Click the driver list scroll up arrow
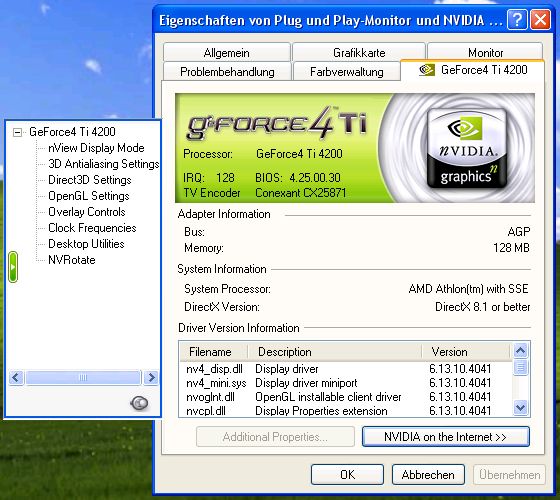Image resolution: width=560 pixels, height=500 pixels. (x=520, y=351)
